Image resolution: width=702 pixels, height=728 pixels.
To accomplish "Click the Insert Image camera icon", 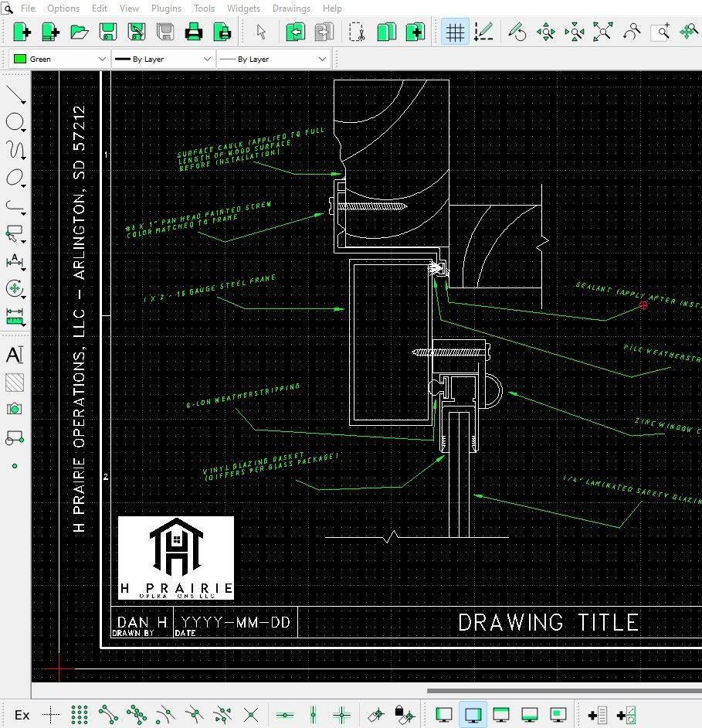I will click(x=15, y=409).
